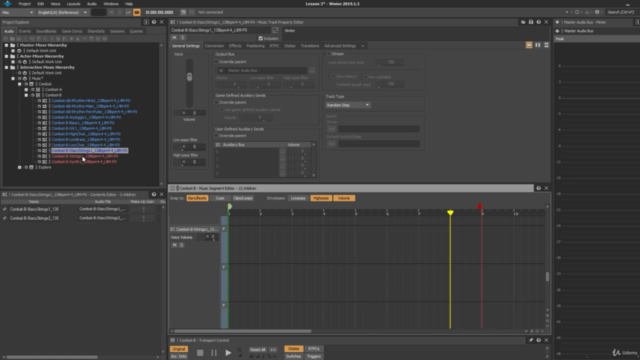Open help for the Project Explorer panel
Viewport: 640px width, 360px height.
(154, 22)
